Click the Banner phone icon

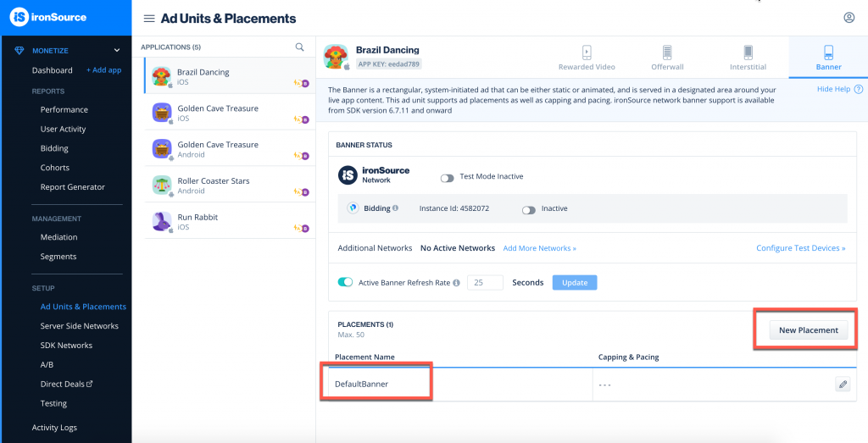click(x=828, y=53)
